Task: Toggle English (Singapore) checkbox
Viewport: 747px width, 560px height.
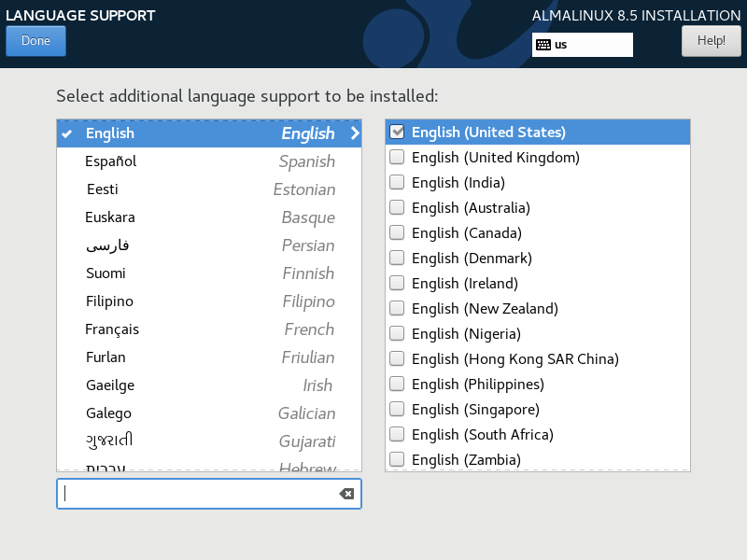Action: click(397, 409)
